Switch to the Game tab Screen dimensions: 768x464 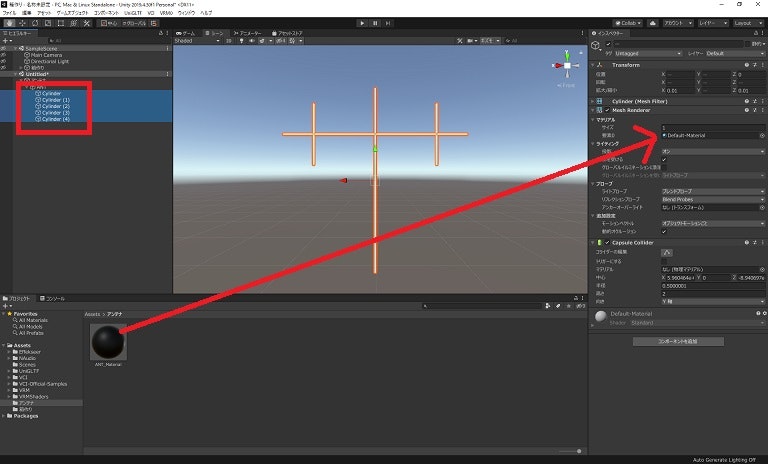pyautogui.click(x=186, y=33)
